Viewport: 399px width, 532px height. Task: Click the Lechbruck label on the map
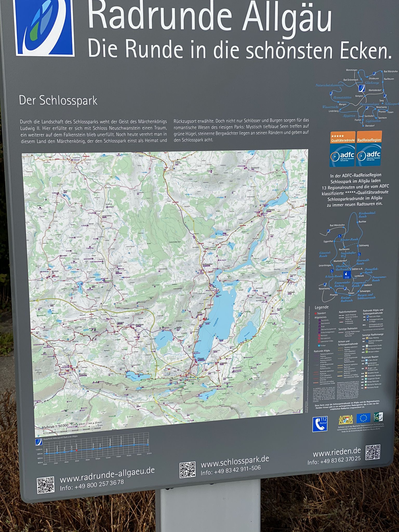coord(270,210)
